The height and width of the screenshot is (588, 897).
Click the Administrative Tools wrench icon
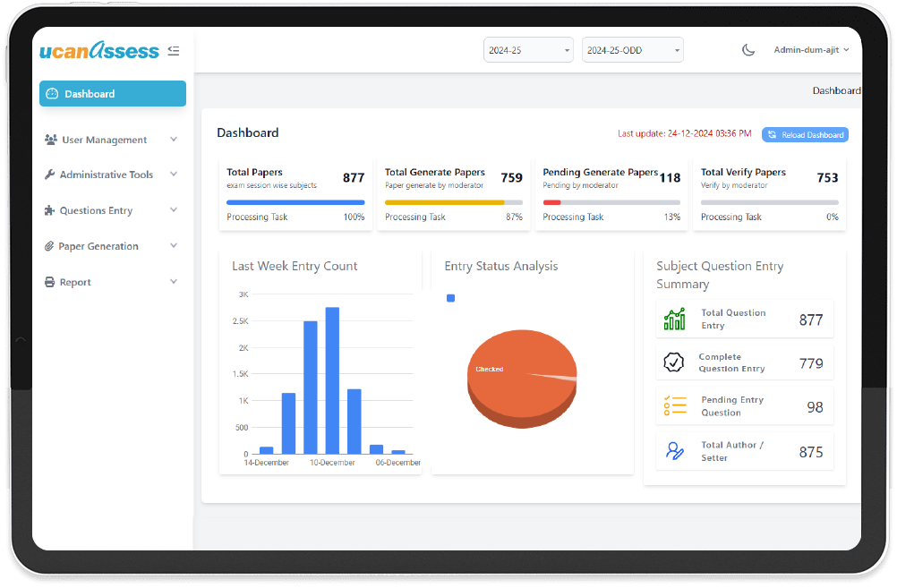click(50, 175)
